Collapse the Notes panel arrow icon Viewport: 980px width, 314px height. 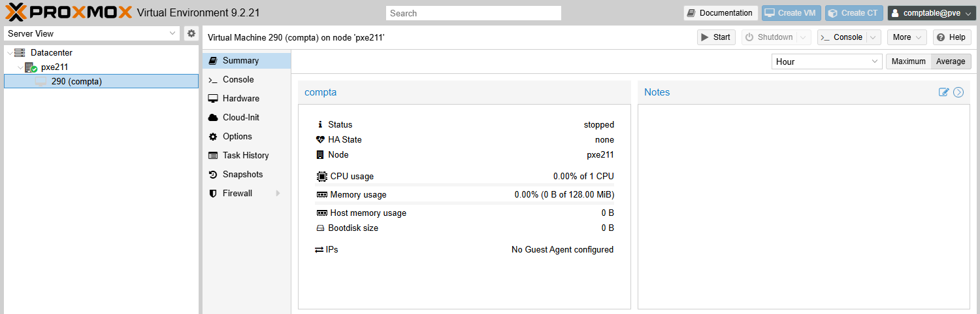tap(958, 92)
